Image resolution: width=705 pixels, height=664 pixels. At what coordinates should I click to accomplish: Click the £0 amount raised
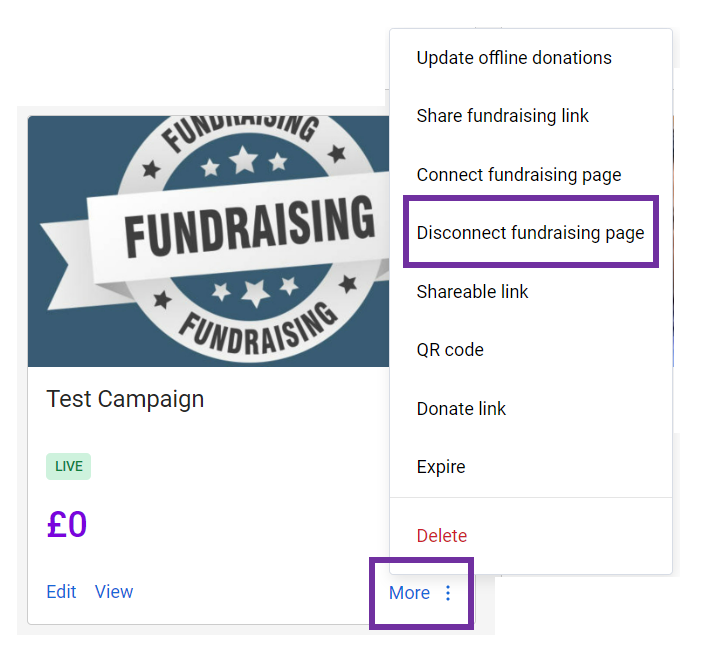point(67,525)
